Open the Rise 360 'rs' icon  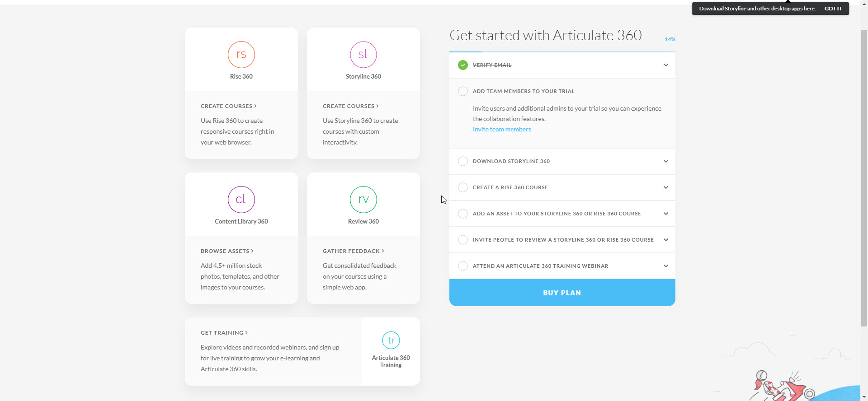coord(241,55)
